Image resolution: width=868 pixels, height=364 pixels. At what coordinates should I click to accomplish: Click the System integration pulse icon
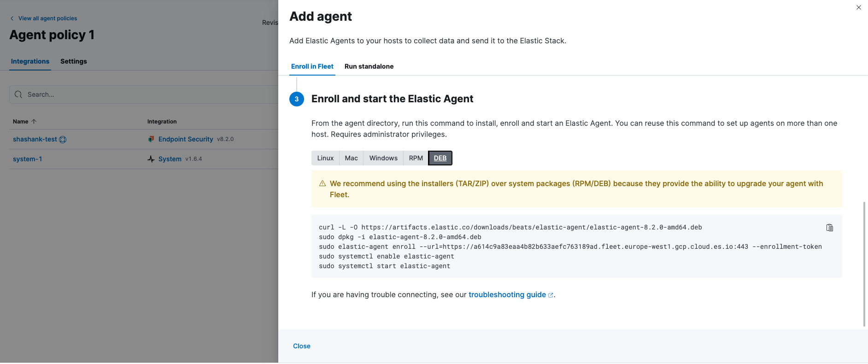click(x=151, y=159)
